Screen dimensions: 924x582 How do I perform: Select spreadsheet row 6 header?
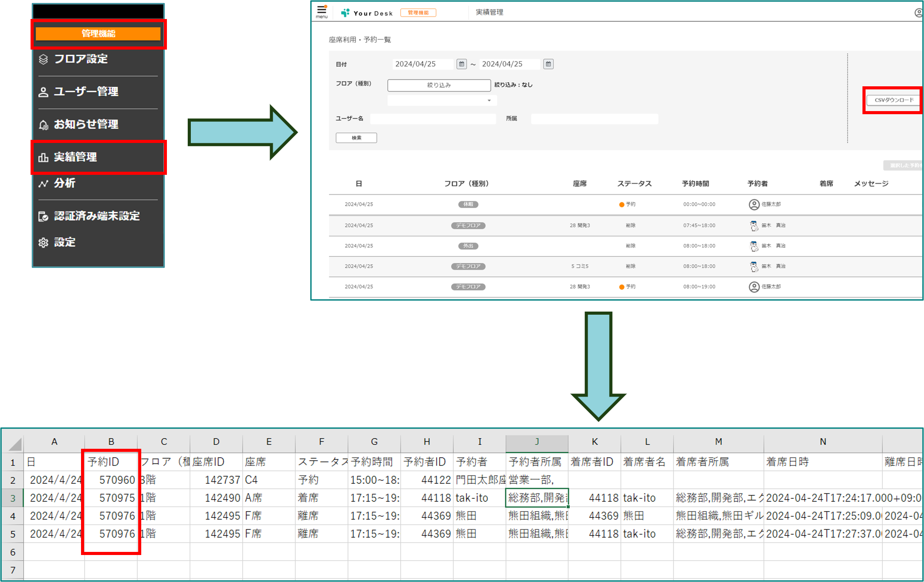click(x=13, y=552)
